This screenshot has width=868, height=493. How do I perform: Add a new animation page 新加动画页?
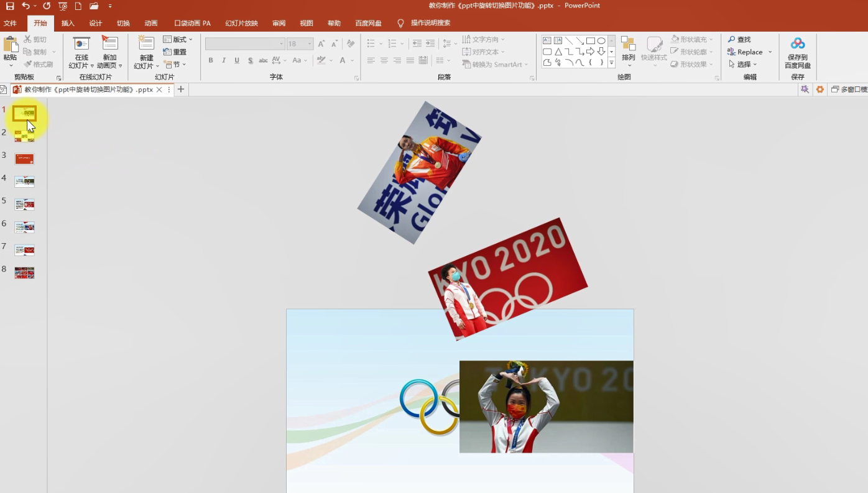pos(109,52)
